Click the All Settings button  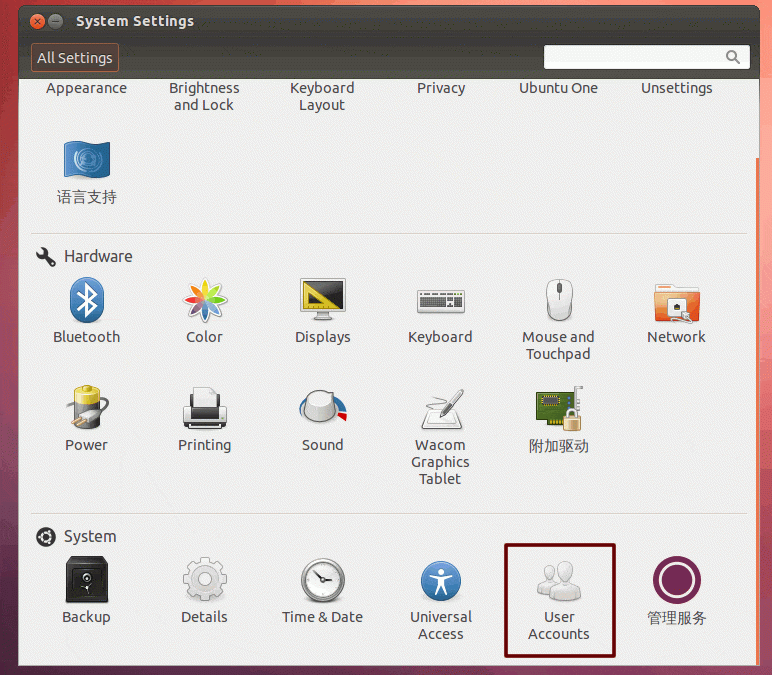[75, 58]
